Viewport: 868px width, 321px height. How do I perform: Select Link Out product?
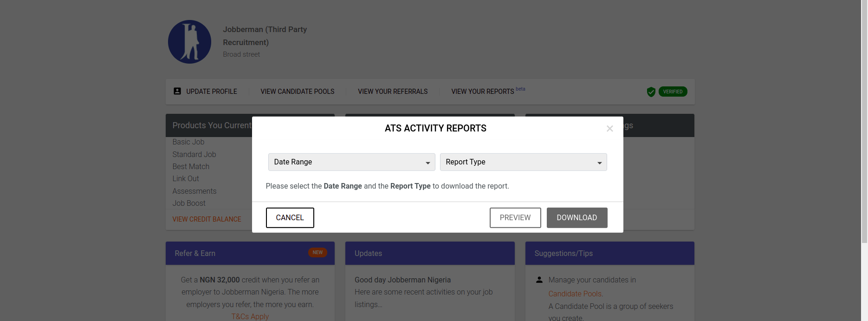tap(185, 178)
